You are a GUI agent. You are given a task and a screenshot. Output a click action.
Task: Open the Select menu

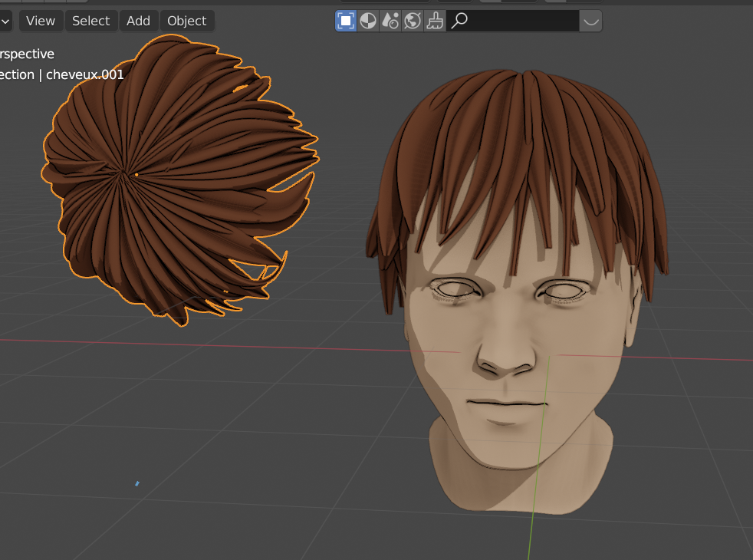[x=90, y=21]
